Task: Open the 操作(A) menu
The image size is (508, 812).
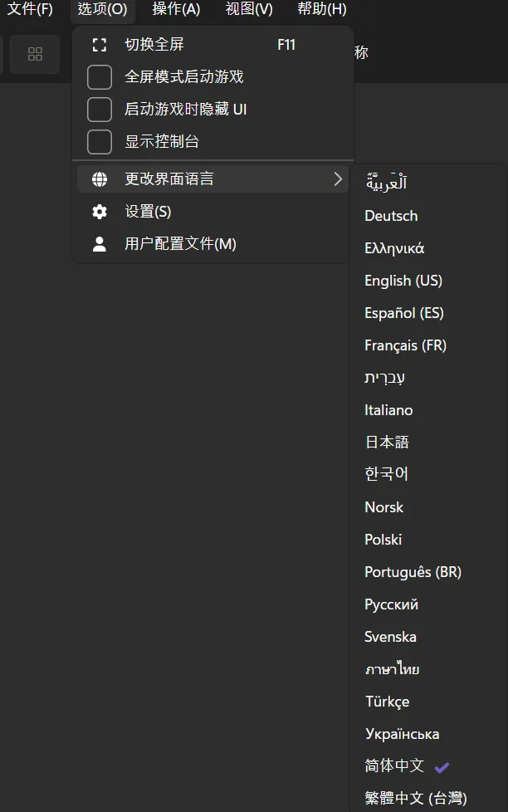Action: [176, 9]
